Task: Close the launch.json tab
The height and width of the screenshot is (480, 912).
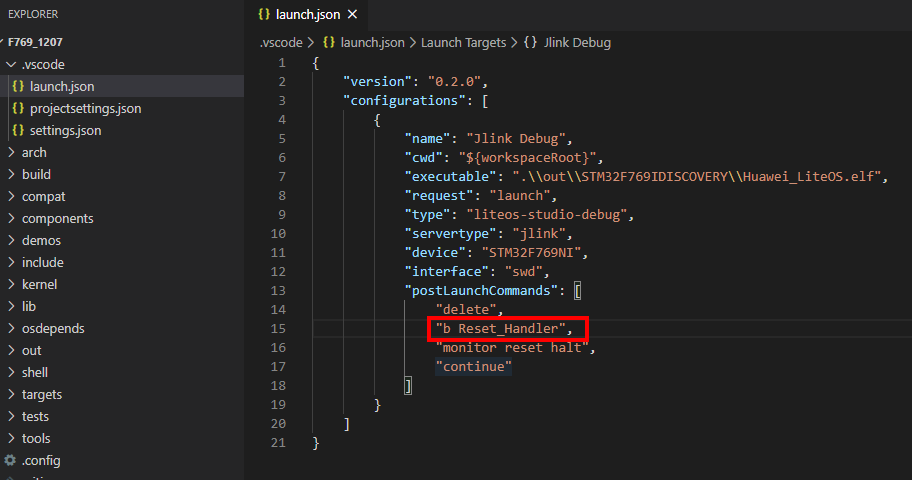Action: (352, 15)
